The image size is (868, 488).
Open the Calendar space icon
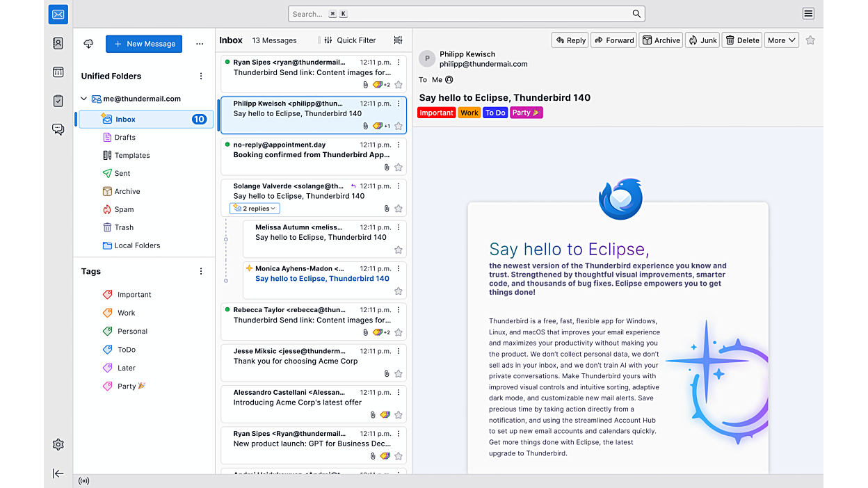point(58,72)
